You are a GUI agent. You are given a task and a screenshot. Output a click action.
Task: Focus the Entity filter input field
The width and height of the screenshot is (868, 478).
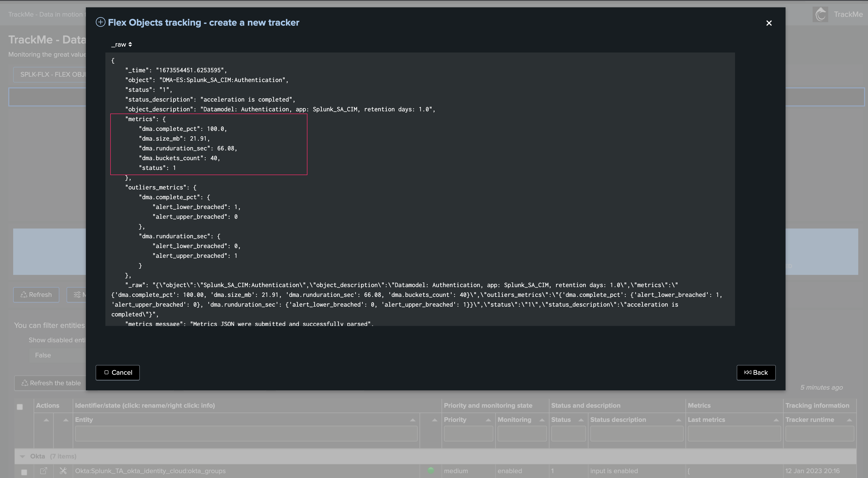pyautogui.click(x=246, y=434)
